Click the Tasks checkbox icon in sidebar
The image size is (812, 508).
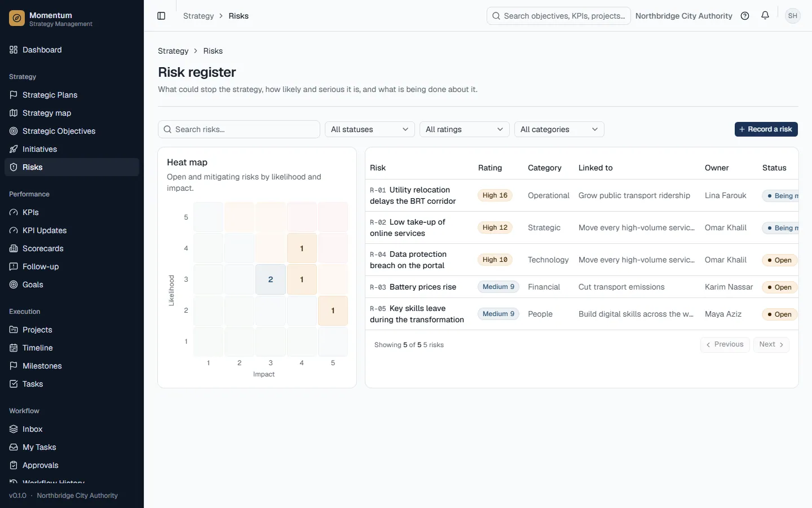click(14, 384)
